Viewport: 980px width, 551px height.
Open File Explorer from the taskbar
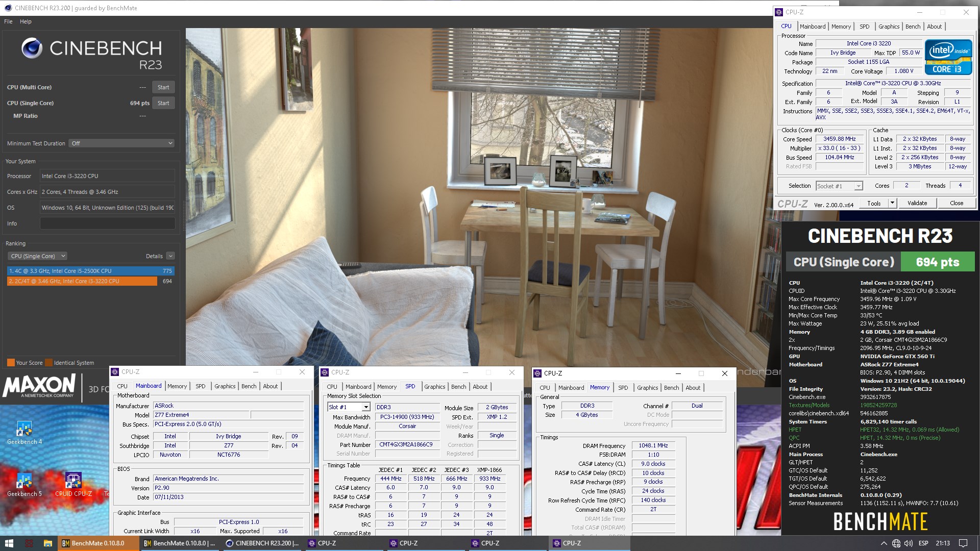tap(47, 543)
